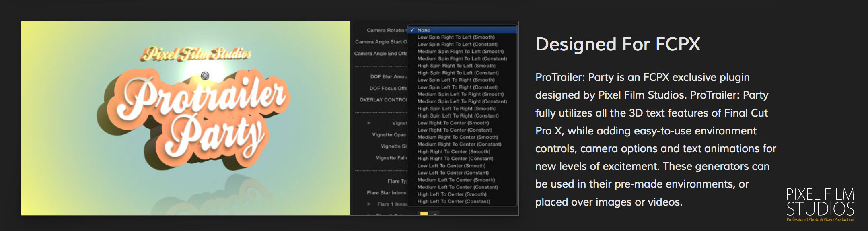Choose High Left To Center (Smooth)
The width and height of the screenshot is (868, 231).
(452, 194)
